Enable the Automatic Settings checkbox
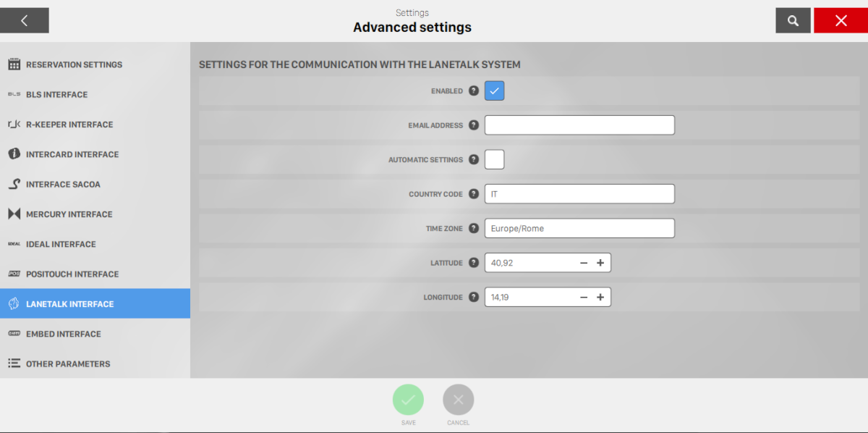Image resolution: width=868 pixels, height=433 pixels. tap(494, 159)
